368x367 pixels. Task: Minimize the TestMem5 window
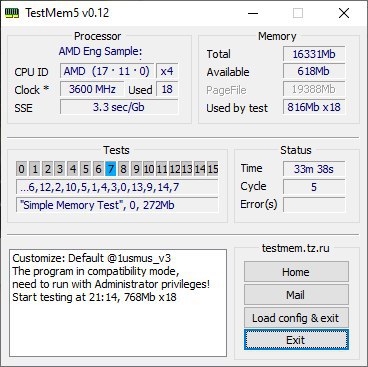click(x=253, y=13)
